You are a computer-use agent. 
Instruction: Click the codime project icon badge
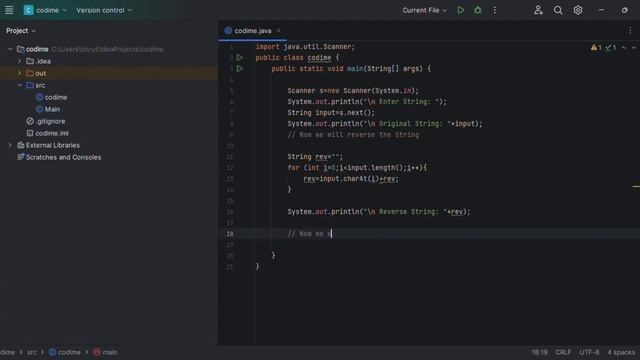(x=28, y=10)
